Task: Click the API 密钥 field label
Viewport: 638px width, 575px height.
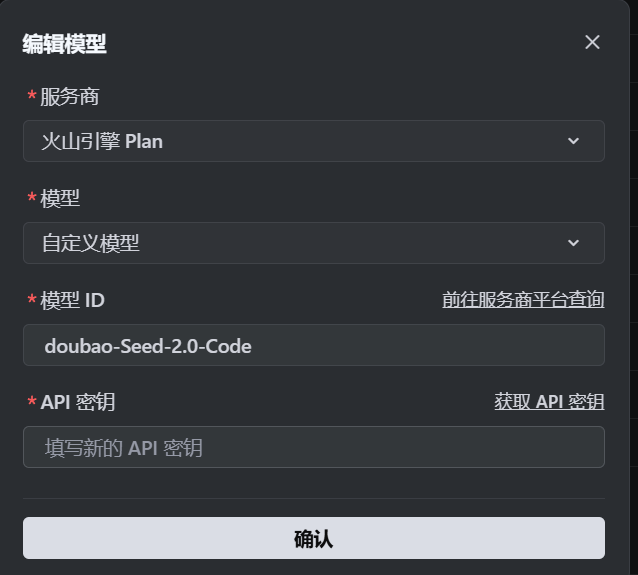Action: pos(78,402)
